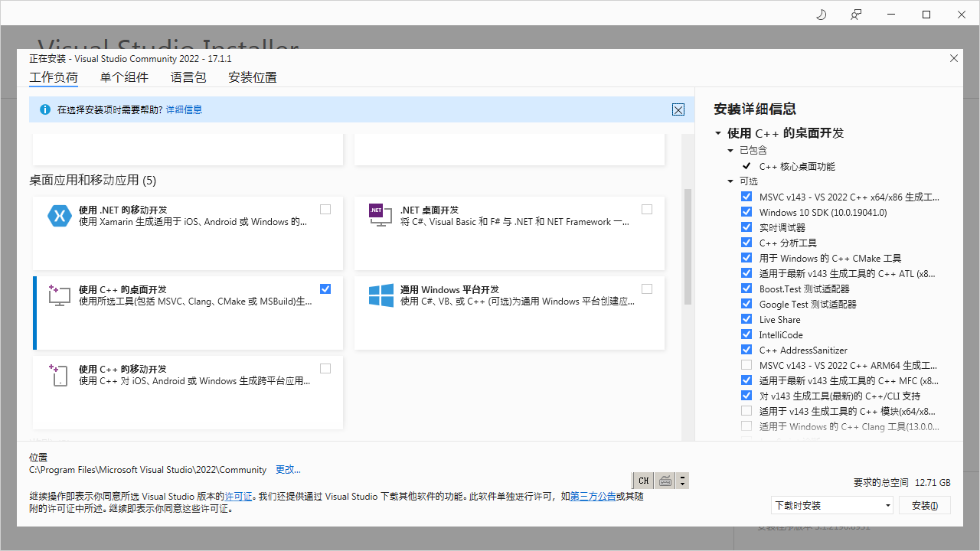Viewport: 980px width, 551px height.
Task: Uncheck the C++ desktop development workload checkbox
Action: [x=325, y=289]
